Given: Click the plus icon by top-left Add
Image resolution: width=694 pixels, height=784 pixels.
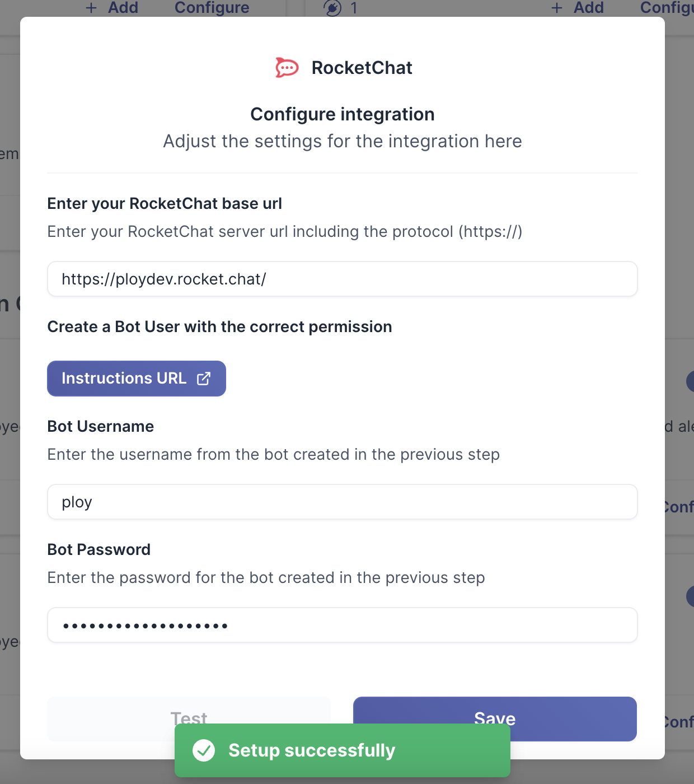Looking at the screenshot, I should pos(91,8).
